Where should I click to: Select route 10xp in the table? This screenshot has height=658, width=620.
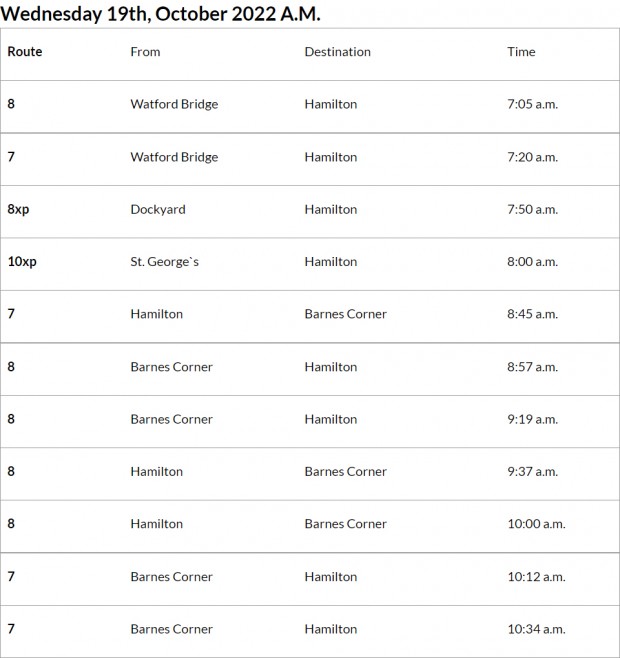22,262
